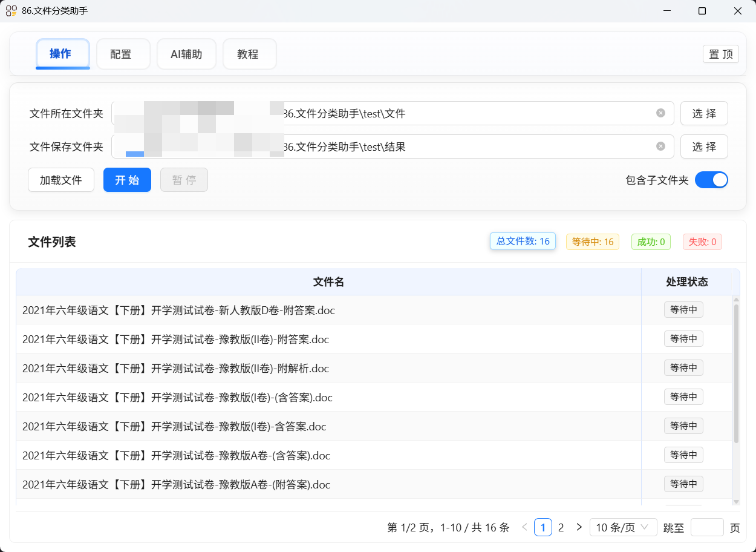The image size is (756, 552).
Task: Click the 文件分类助手 app logo icon
Action: pos(10,10)
